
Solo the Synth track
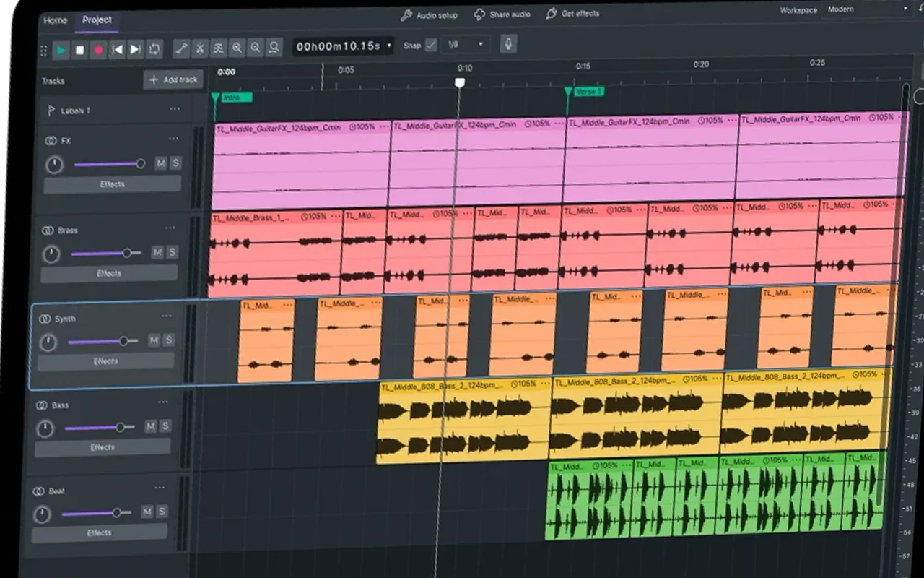(x=168, y=340)
